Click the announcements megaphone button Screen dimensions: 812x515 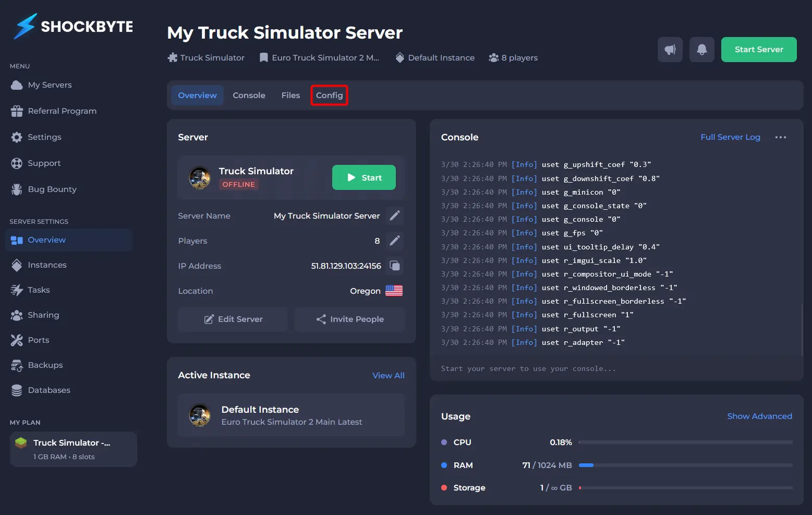pyautogui.click(x=670, y=50)
